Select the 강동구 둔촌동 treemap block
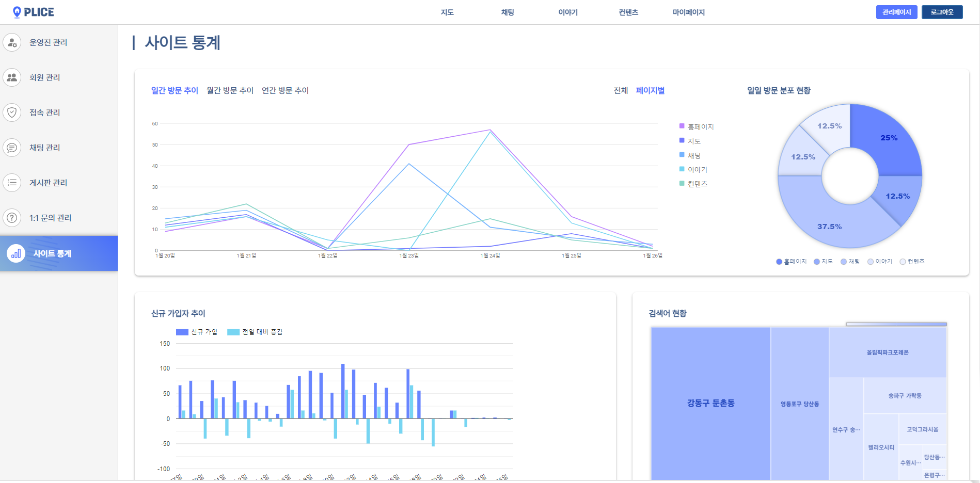980x483 pixels. [711, 403]
